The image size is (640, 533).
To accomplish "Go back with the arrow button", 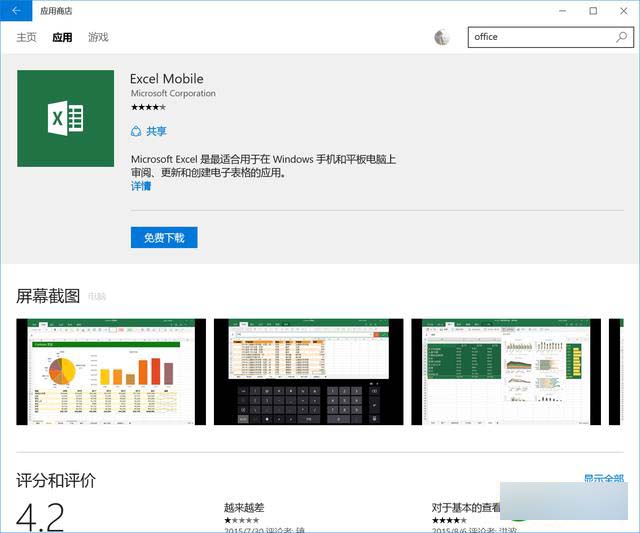I will [16, 11].
